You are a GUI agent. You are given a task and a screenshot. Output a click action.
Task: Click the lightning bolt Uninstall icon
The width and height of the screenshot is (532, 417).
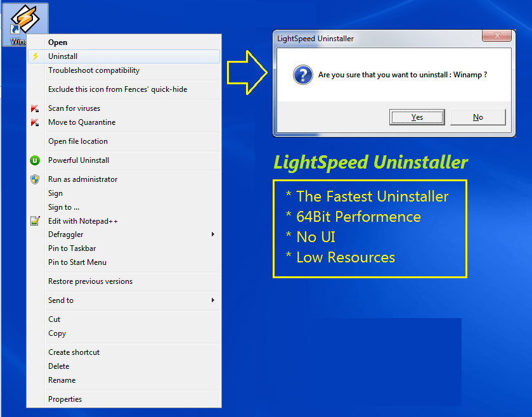(35, 56)
